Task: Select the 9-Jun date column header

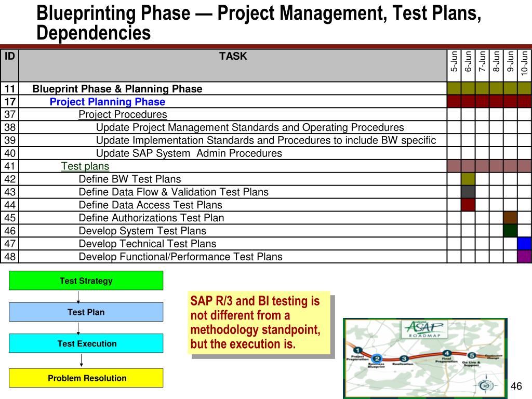Action: [x=510, y=65]
